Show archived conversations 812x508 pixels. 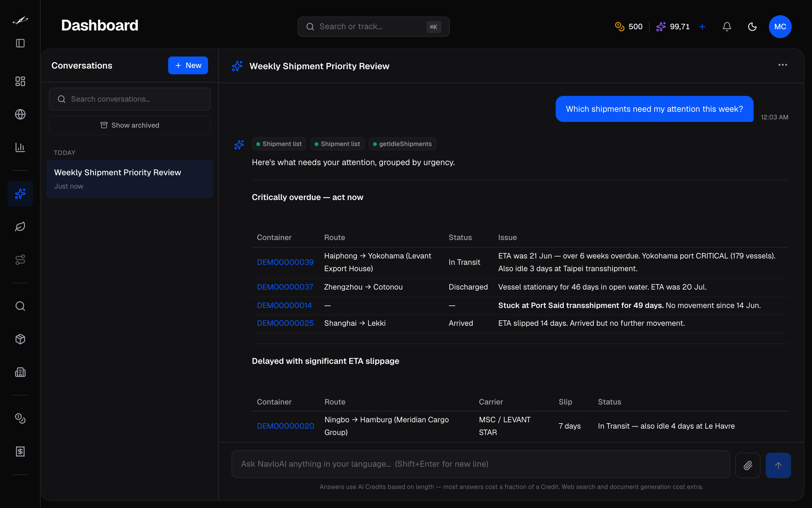[129, 125]
